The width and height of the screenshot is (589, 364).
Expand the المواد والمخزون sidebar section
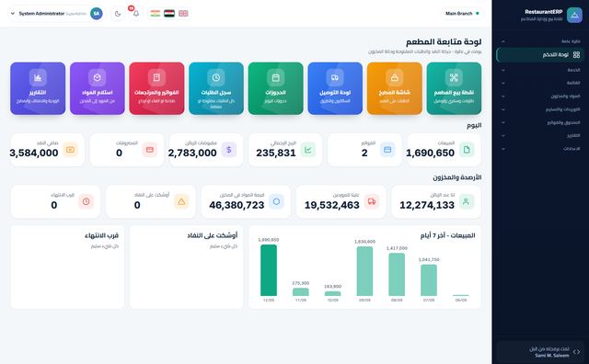point(540,97)
